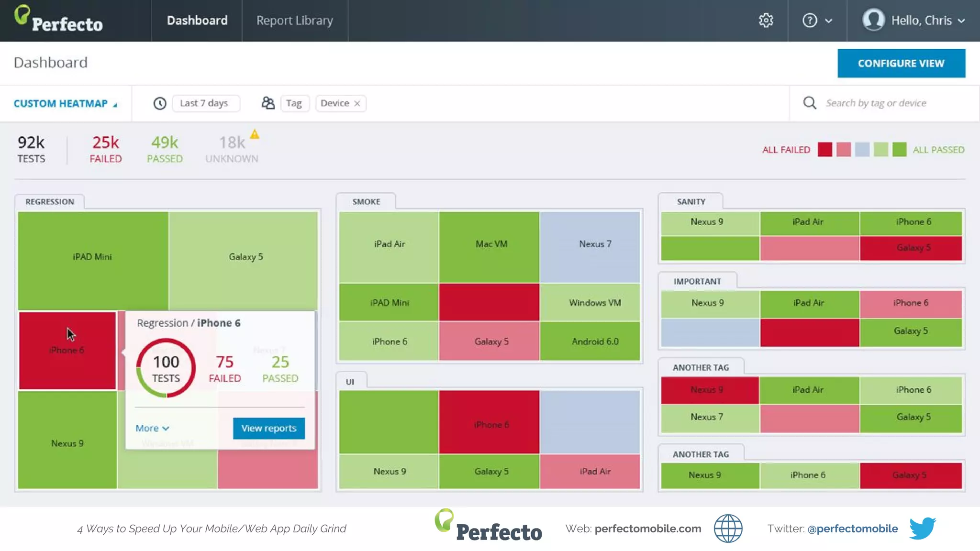Open the Last 7 days selector

point(205,103)
